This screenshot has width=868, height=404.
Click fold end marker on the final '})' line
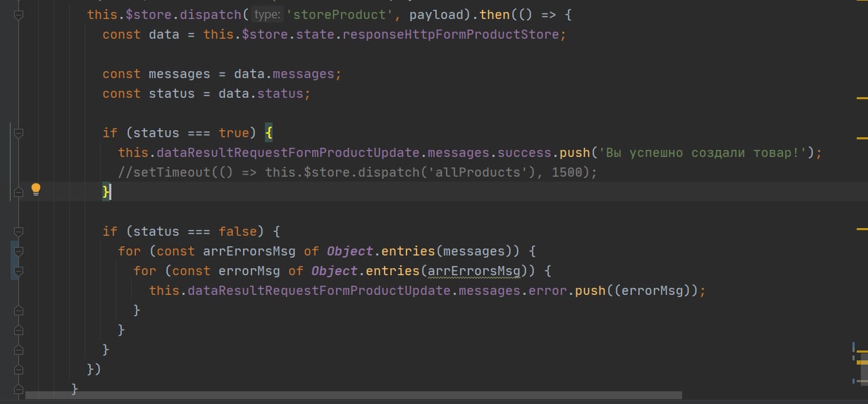pyautogui.click(x=19, y=369)
